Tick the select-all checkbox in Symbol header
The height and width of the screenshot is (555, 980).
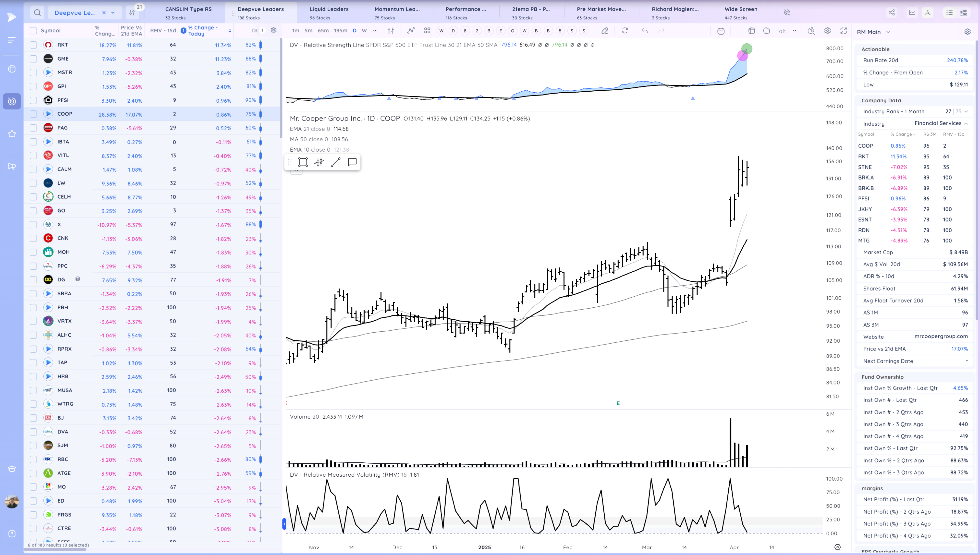(x=34, y=31)
